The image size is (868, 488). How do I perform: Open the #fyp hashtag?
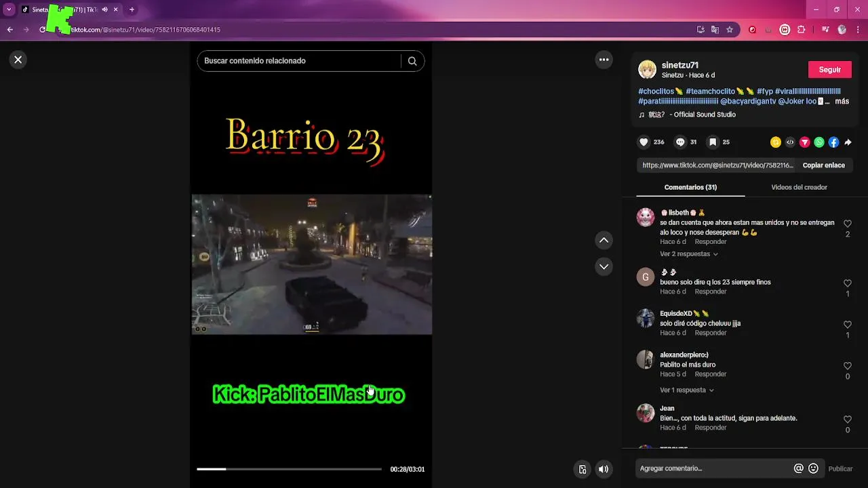pyautogui.click(x=765, y=91)
